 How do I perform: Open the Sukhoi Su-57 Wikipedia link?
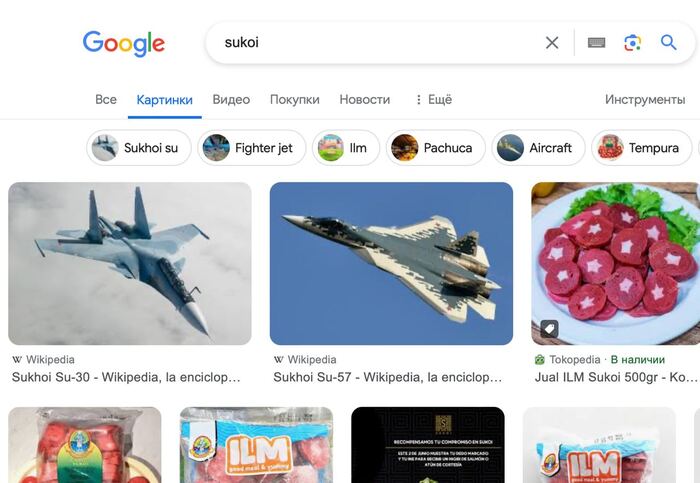388,377
